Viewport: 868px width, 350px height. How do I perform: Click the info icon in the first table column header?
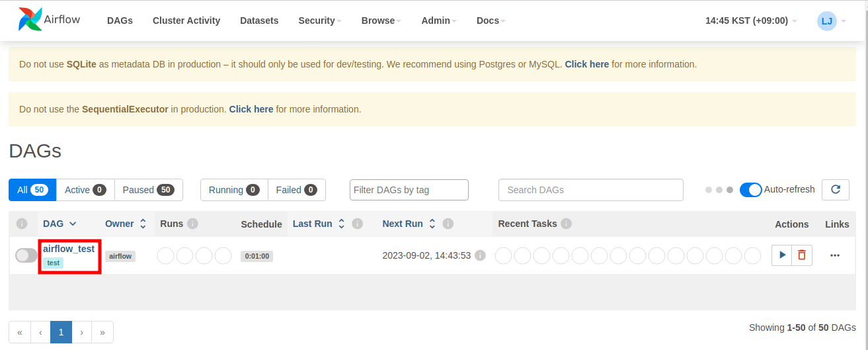tap(22, 224)
